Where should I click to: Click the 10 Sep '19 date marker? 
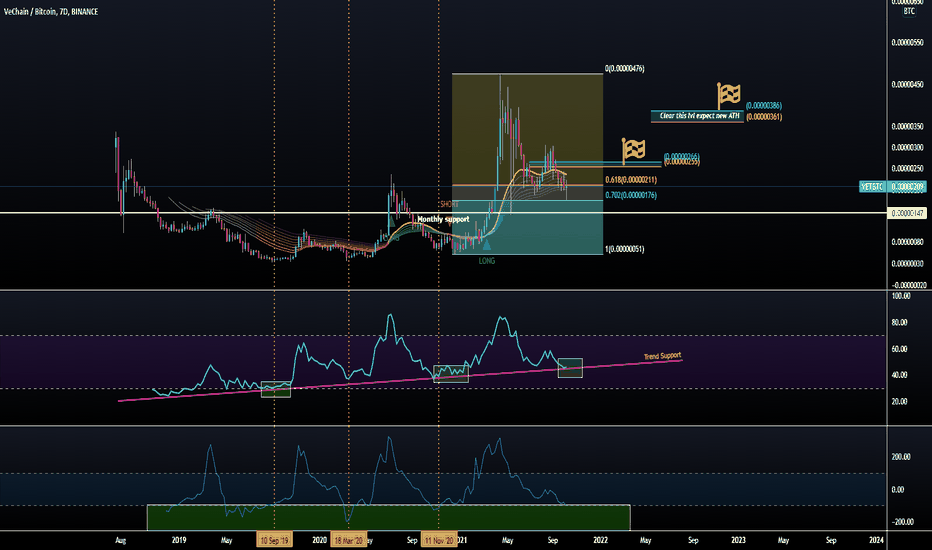pyautogui.click(x=274, y=540)
